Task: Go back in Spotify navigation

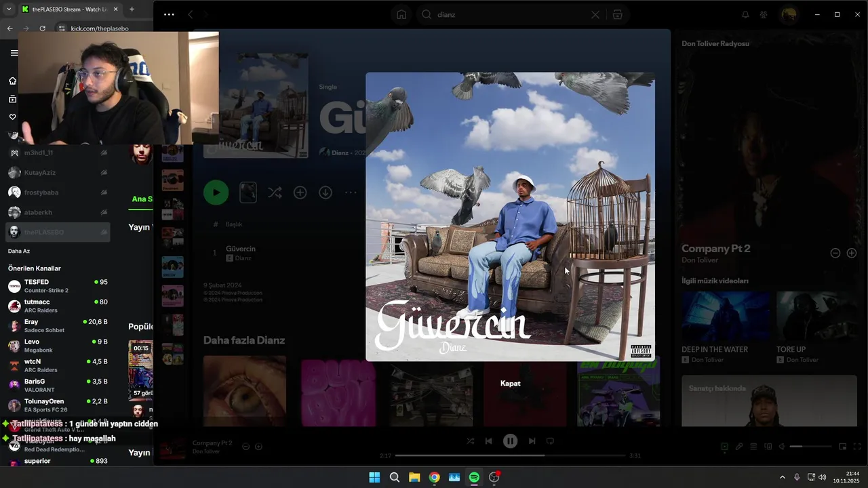Action: point(191,14)
